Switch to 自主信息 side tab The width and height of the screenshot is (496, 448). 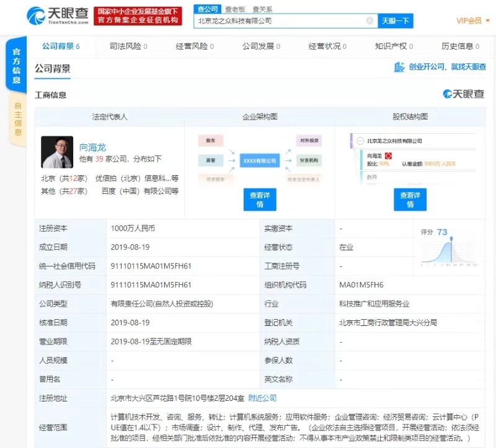coord(18,119)
